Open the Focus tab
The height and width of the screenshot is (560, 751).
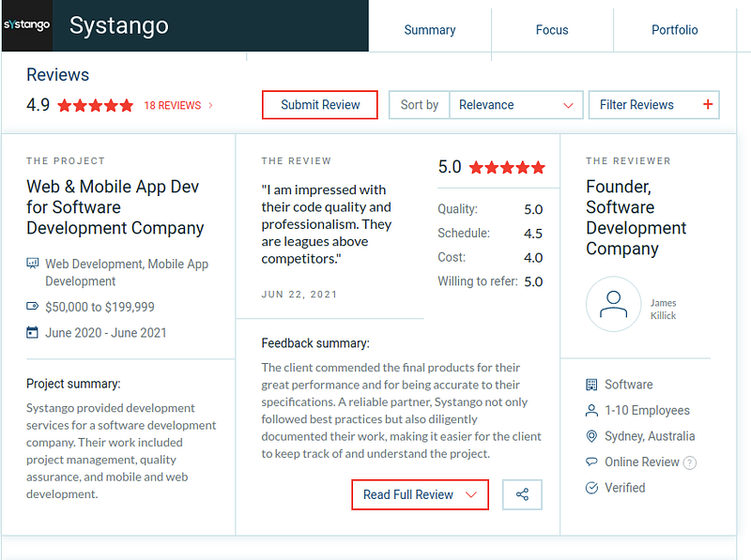click(552, 30)
